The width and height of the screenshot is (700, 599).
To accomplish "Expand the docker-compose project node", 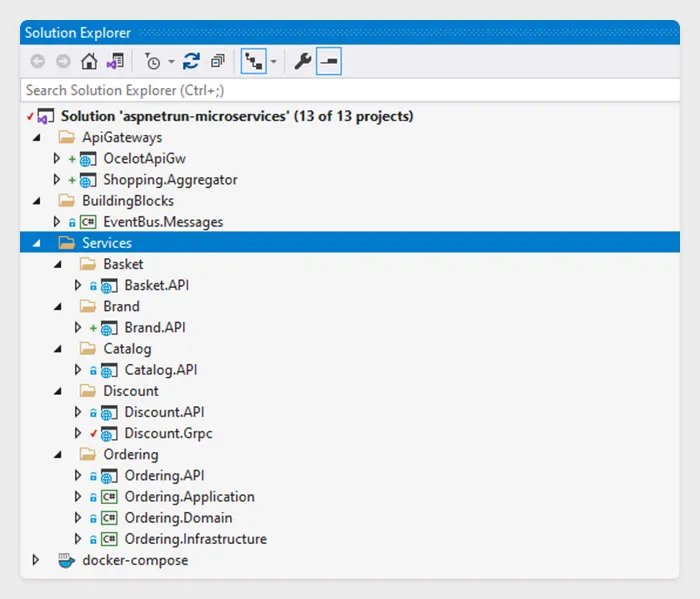I will [37, 560].
